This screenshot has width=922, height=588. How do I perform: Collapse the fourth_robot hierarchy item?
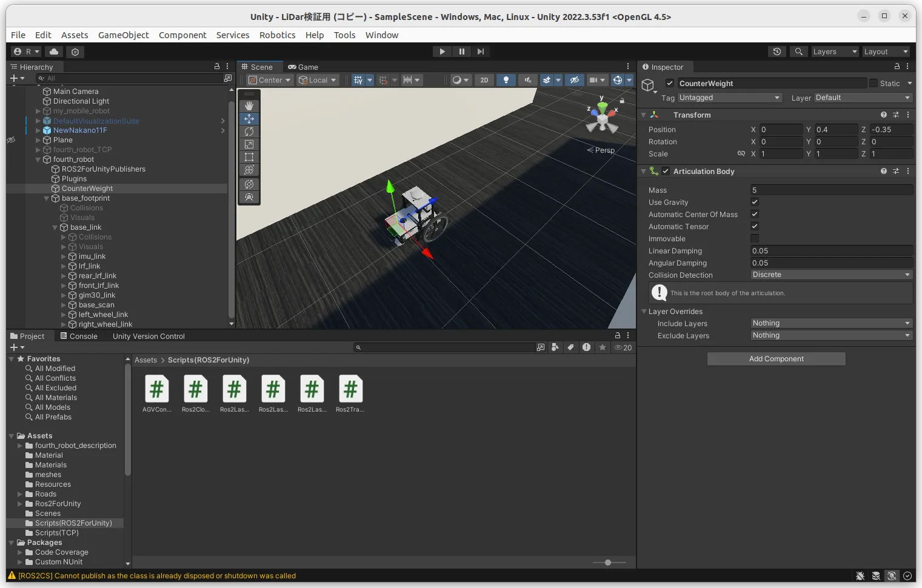tap(38, 159)
